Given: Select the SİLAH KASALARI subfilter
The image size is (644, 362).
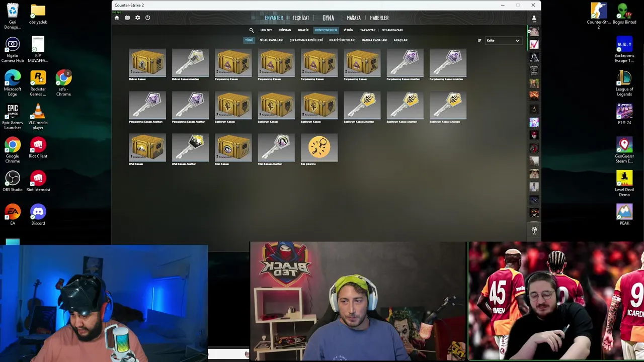Looking at the screenshot, I should click(272, 40).
